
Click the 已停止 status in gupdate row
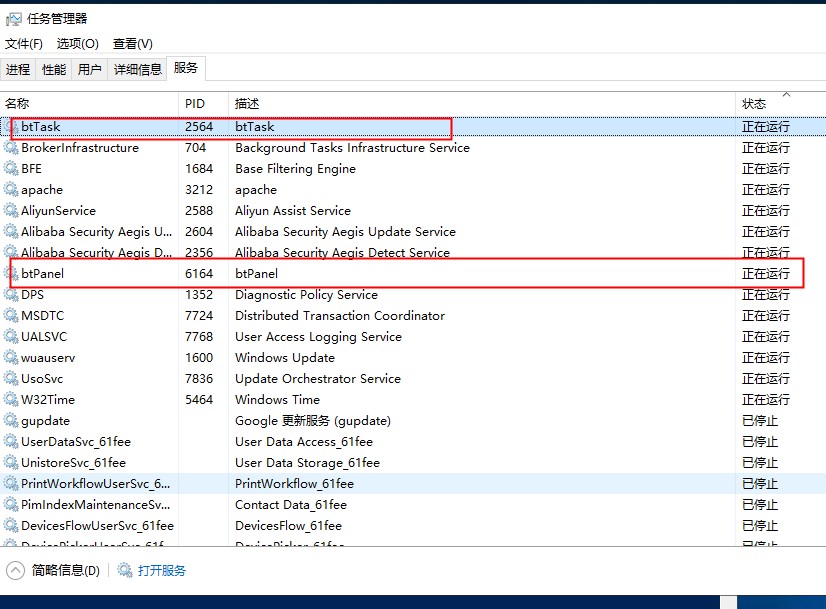coord(760,421)
